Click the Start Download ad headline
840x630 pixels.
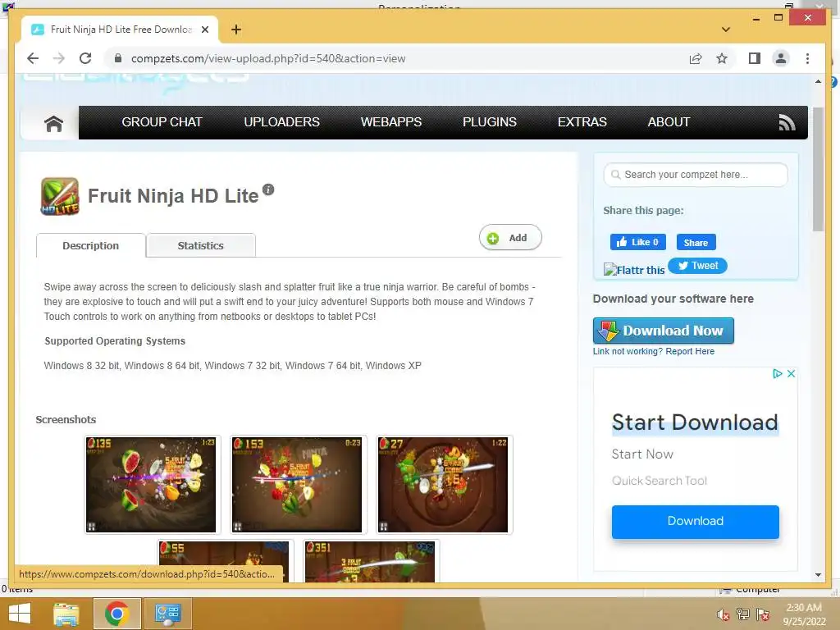[x=695, y=422]
